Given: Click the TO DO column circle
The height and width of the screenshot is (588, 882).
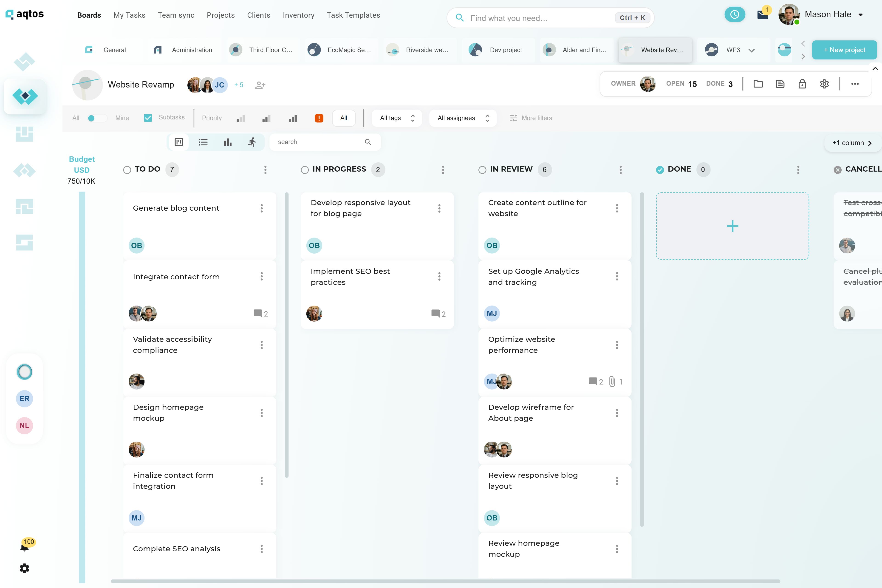Looking at the screenshot, I should click(x=127, y=170).
